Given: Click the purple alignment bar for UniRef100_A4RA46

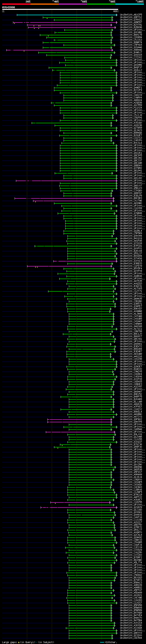Looking at the screenshot, I should click(60, 50).
